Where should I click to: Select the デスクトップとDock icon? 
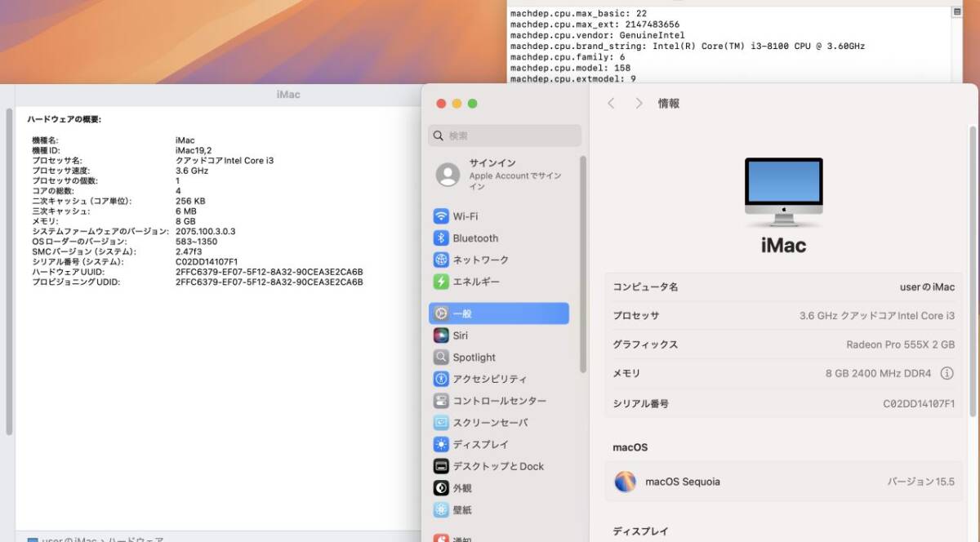[441, 466]
